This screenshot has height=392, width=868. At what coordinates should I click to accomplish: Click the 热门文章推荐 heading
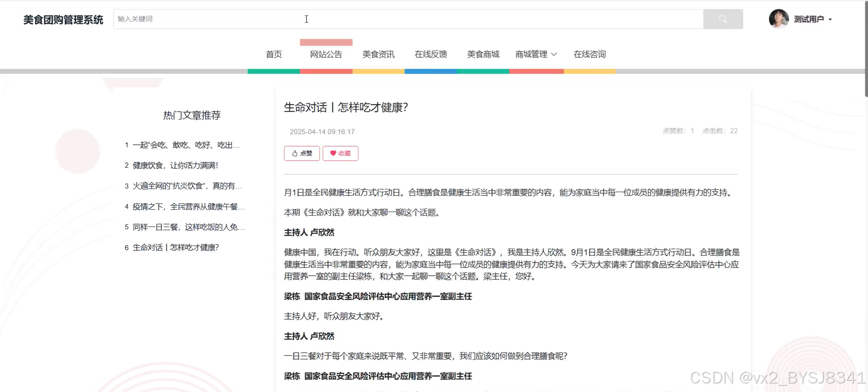(x=192, y=115)
